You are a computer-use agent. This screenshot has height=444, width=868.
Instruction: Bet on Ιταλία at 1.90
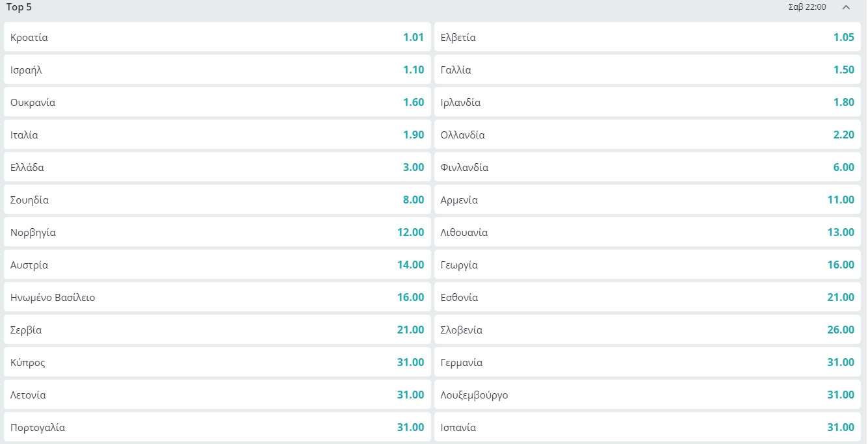click(217, 135)
